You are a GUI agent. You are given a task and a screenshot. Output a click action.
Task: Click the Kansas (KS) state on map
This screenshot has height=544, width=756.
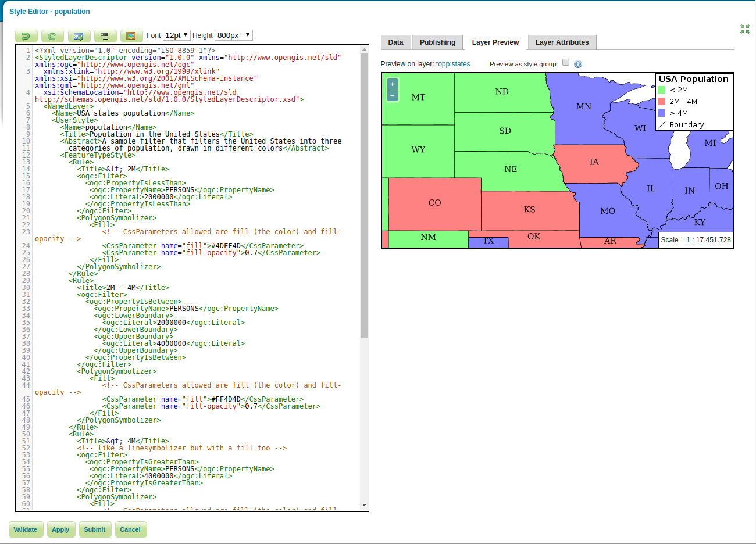click(x=529, y=210)
